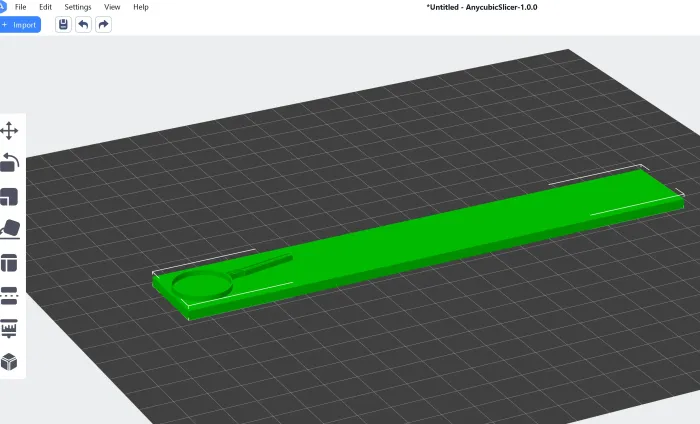This screenshot has height=424, width=700.
Task: Open the Edit menu
Action: [46, 7]
